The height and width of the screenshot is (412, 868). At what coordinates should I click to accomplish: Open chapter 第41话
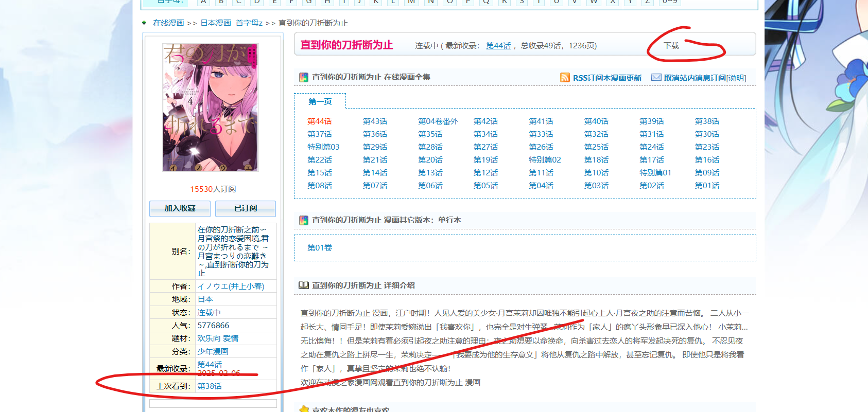(x=541, y=121)
